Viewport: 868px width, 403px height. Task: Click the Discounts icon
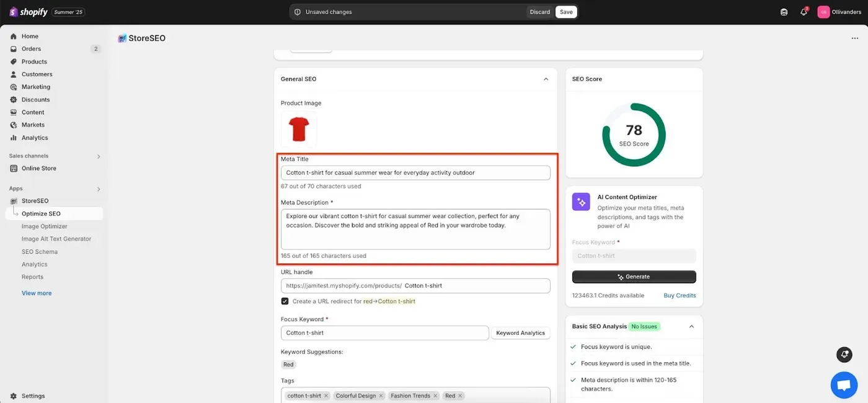point(14,100)
